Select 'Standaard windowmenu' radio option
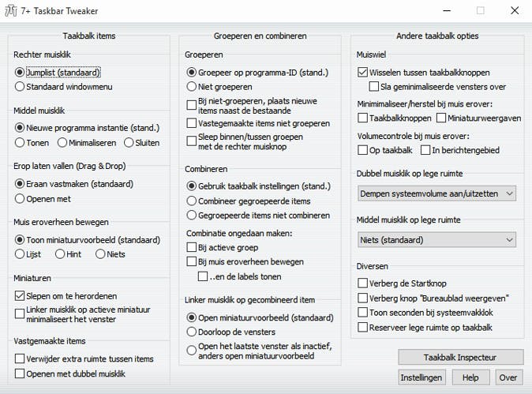 pyautogui.click(x=21, y=86)
